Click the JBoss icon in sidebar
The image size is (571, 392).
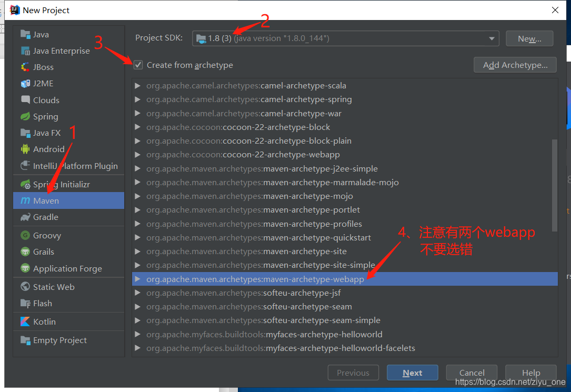25,67
